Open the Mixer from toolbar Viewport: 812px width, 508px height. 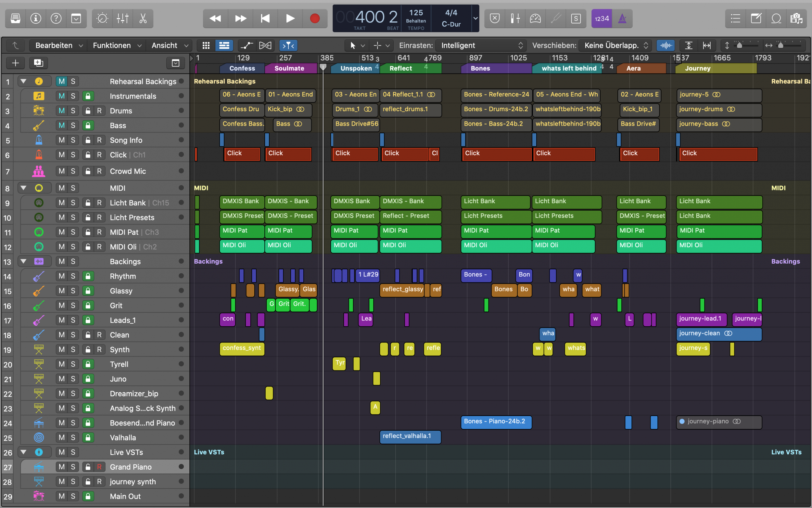(122, 19)
